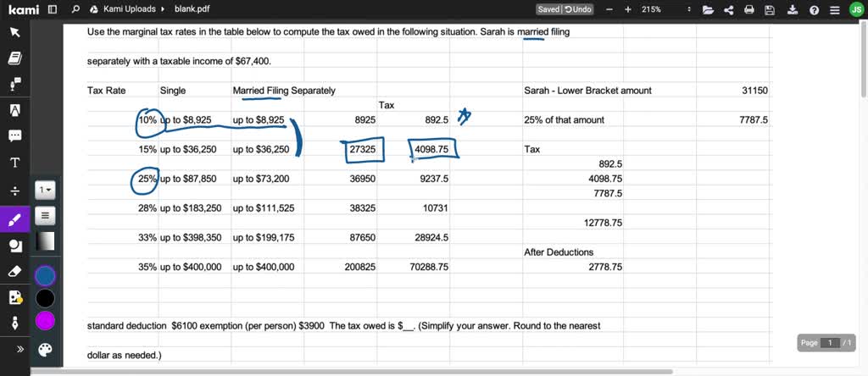This screenshot has width=868, height=376.
Task: Select the Eraser tool
Action: (15, 272)
